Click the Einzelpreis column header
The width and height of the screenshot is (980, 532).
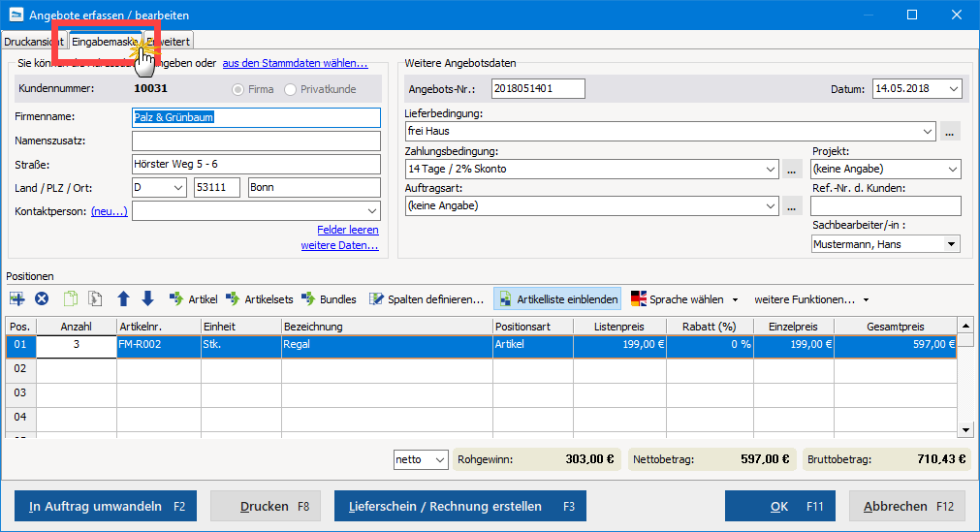pyautogui.click(x=794, y=327)
